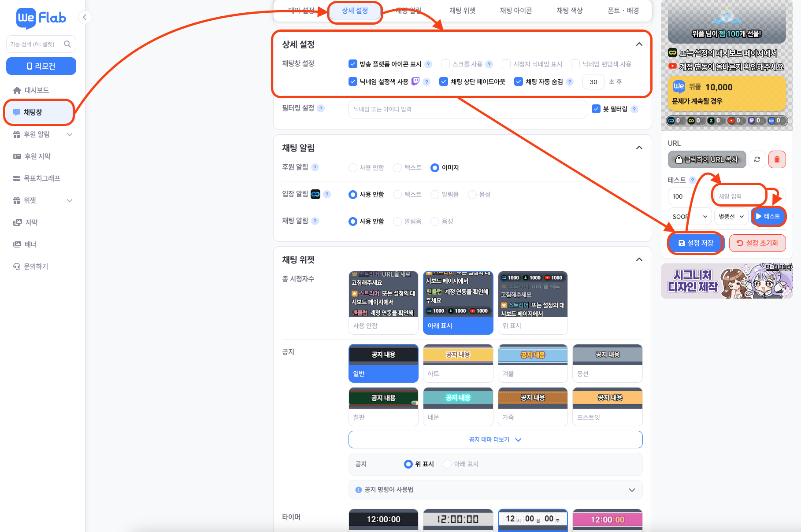Toggle 봇 필터링 checkbox
801x532 pixels.
coord(596,109)
